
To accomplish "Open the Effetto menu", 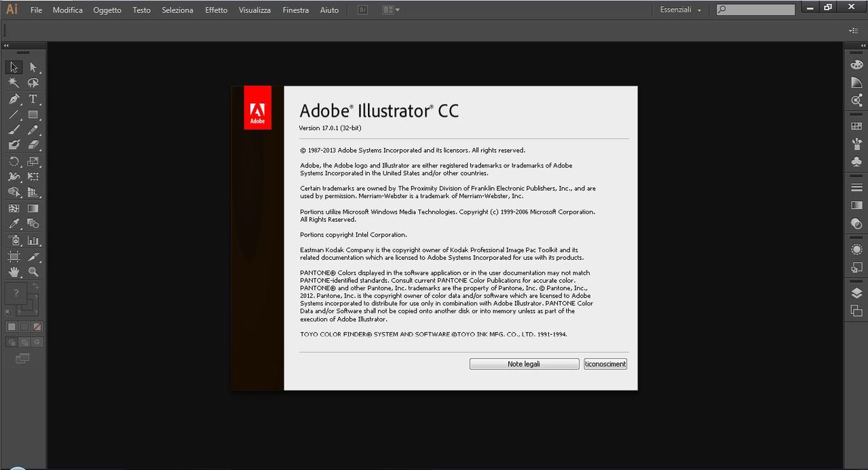I will [x=216, y=10].
